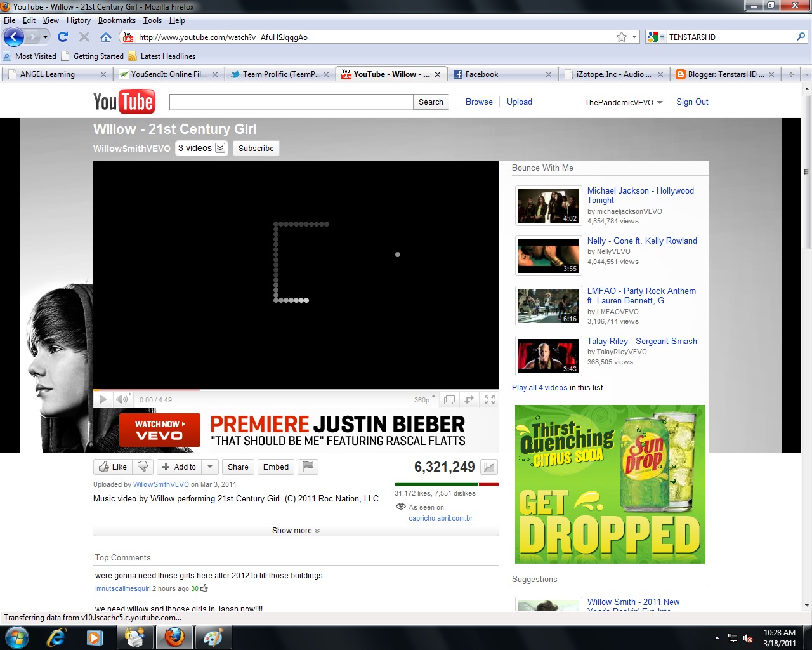Open the History menu
Screen dimensions: 812x650
pyautogui.click(x=79, y=20)
